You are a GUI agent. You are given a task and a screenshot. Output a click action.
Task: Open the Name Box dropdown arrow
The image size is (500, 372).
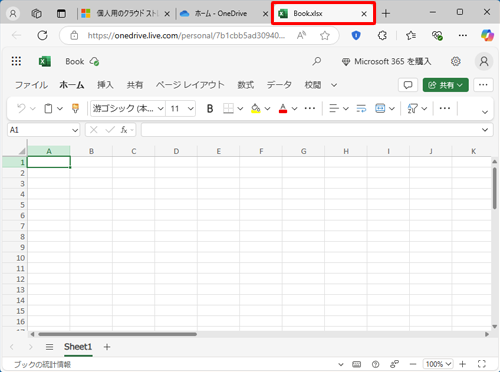click(75, 130)
